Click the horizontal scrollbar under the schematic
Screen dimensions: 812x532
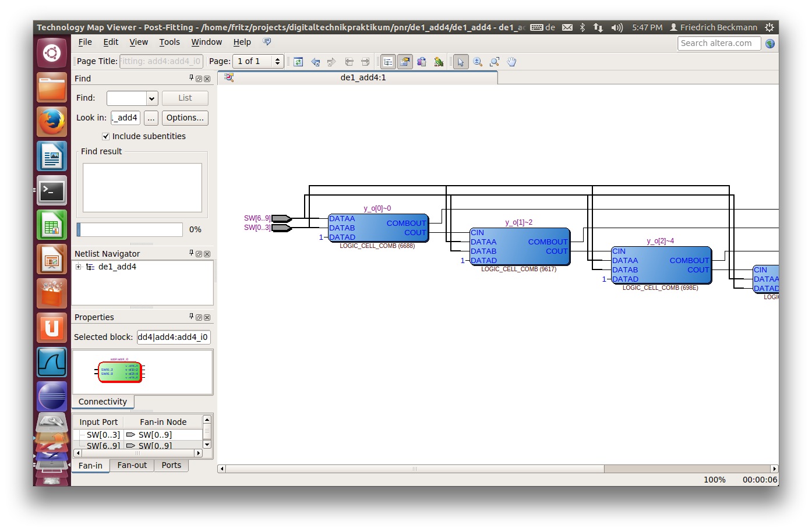pyautogui.click(x=415, y=469)
